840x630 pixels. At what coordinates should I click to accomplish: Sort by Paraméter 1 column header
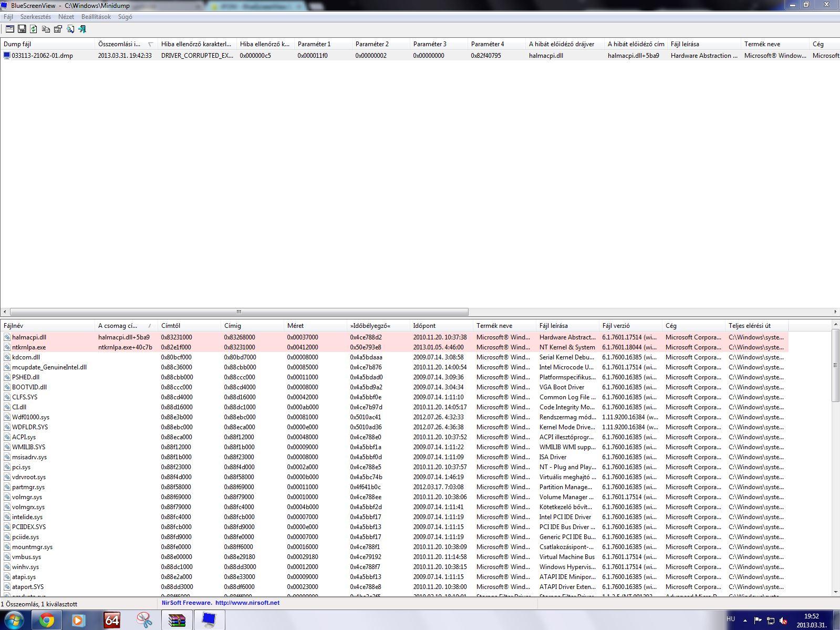tap(323, 44)
